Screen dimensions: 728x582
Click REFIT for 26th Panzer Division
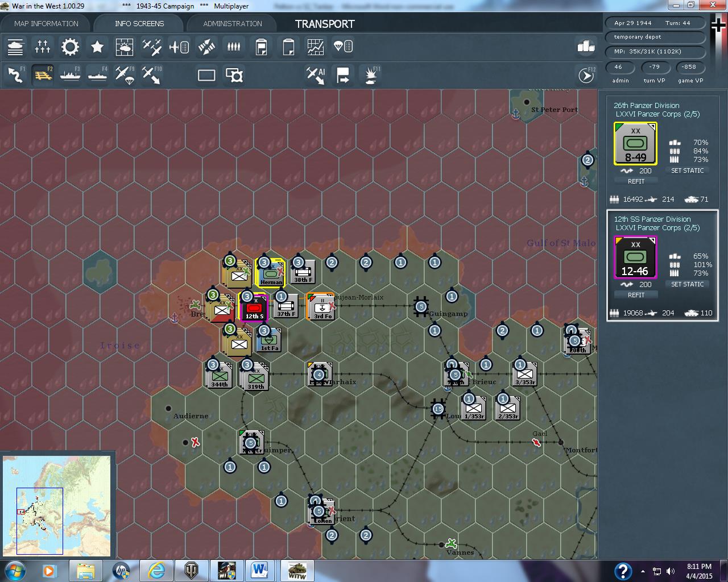636,181
